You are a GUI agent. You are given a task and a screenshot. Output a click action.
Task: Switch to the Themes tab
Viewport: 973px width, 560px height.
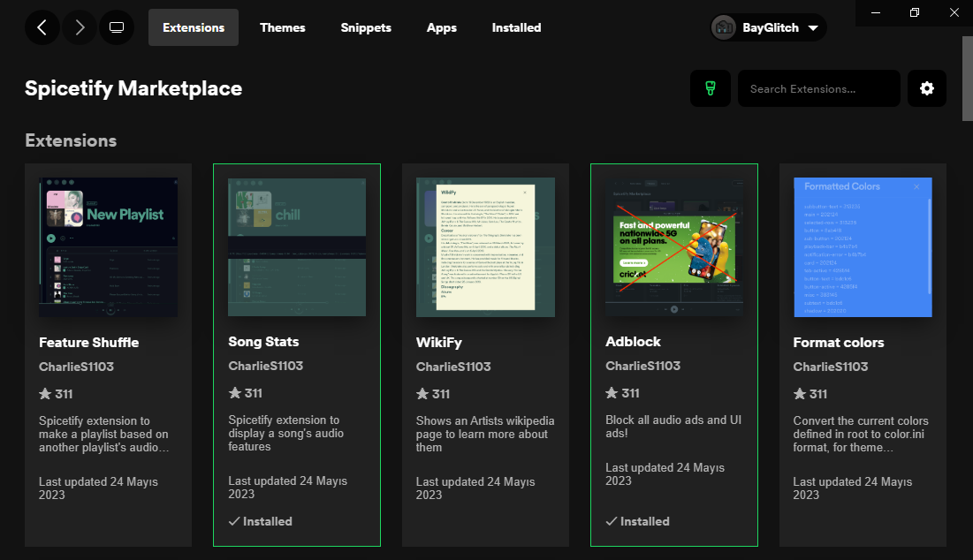pos(282,27)
